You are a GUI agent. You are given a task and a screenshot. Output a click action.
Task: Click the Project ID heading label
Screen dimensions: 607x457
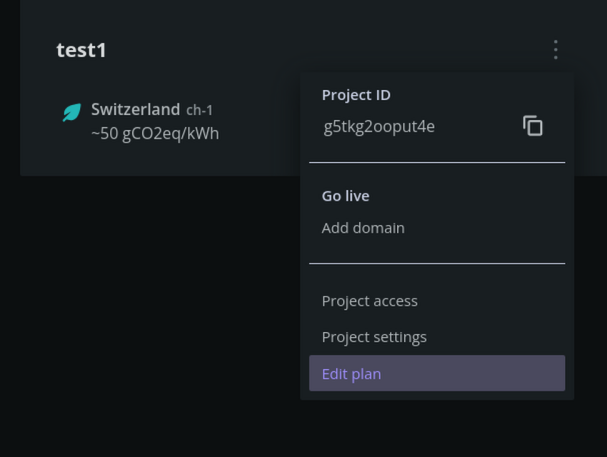(x=356, y=95)
